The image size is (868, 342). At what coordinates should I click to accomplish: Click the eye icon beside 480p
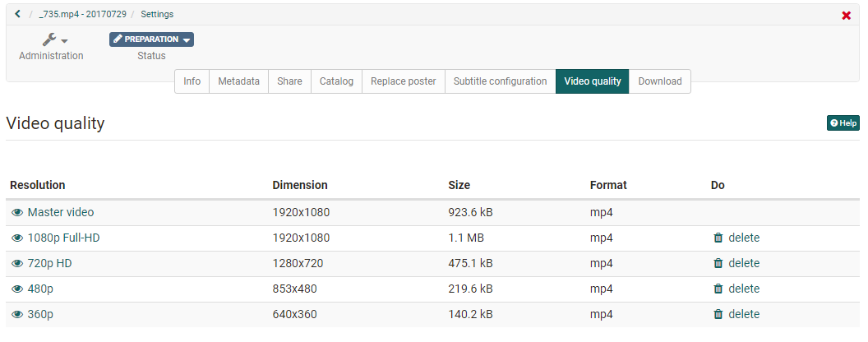click(17, 289)
